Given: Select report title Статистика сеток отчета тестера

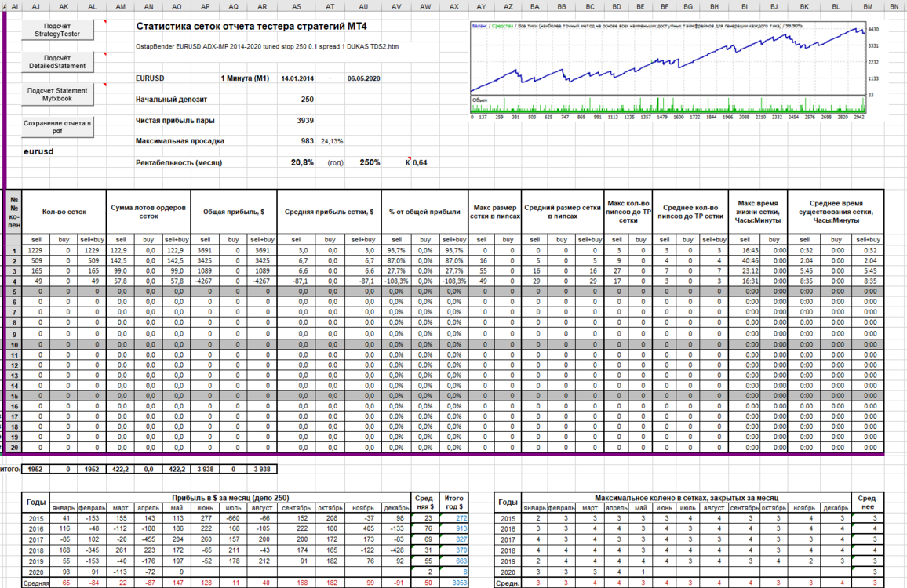Looking at the screenshot, I should tap(251, 27).
